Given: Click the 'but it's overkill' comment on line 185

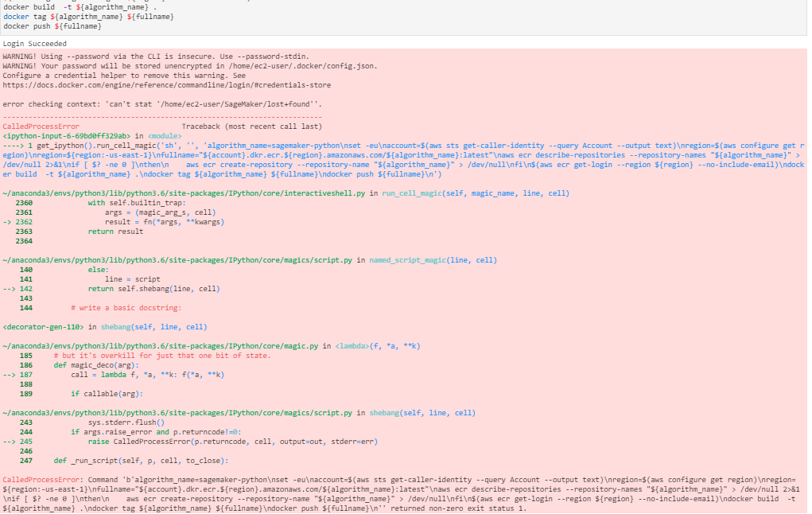Looking at the screenshot, I should [162, 356].
